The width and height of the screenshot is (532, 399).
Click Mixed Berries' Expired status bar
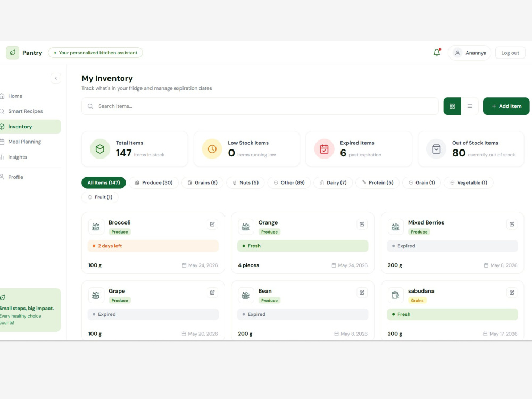(x=452, y=246)
